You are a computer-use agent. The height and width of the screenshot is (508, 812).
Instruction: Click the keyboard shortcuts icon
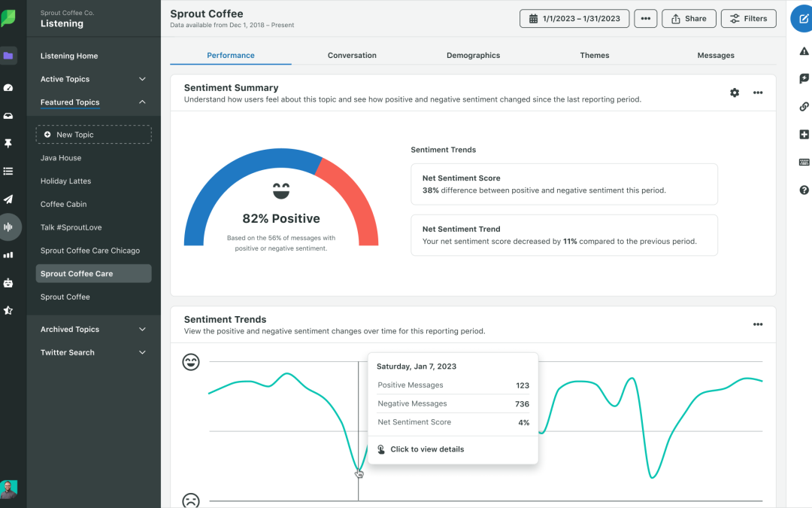804,163
